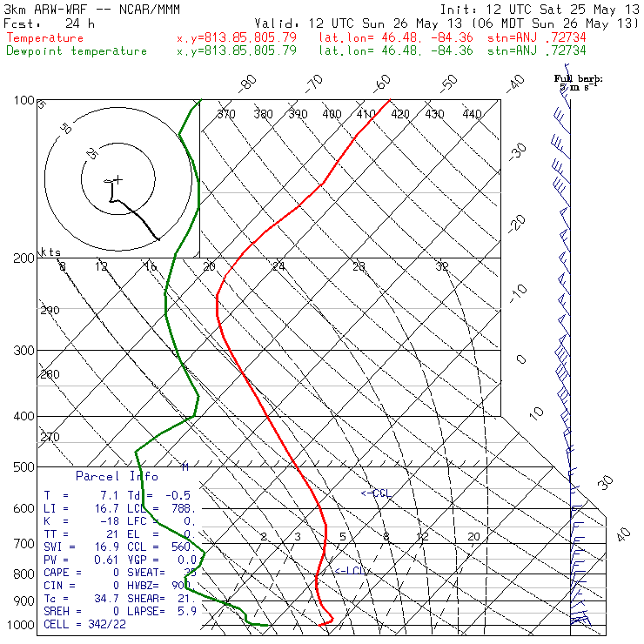Click the 'SREH = 0' parcel value
644x644 pixels.
(x=81, y=612)
